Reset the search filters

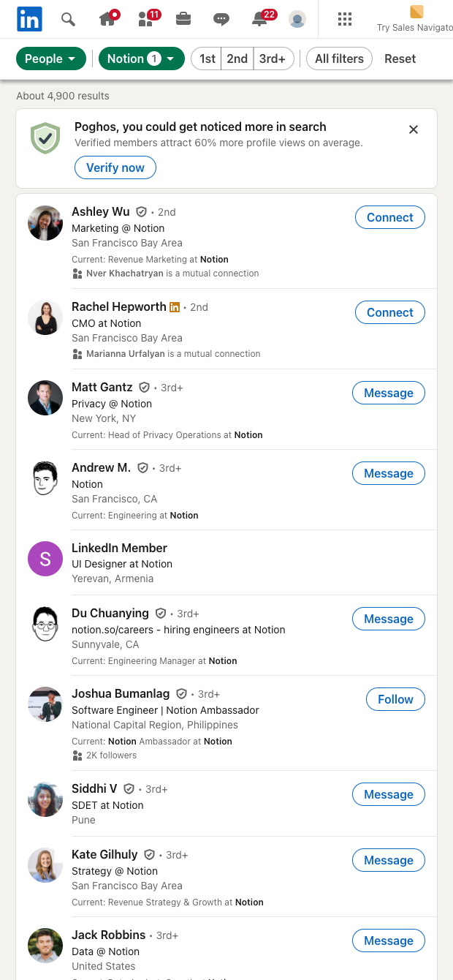tap(400, 59)
